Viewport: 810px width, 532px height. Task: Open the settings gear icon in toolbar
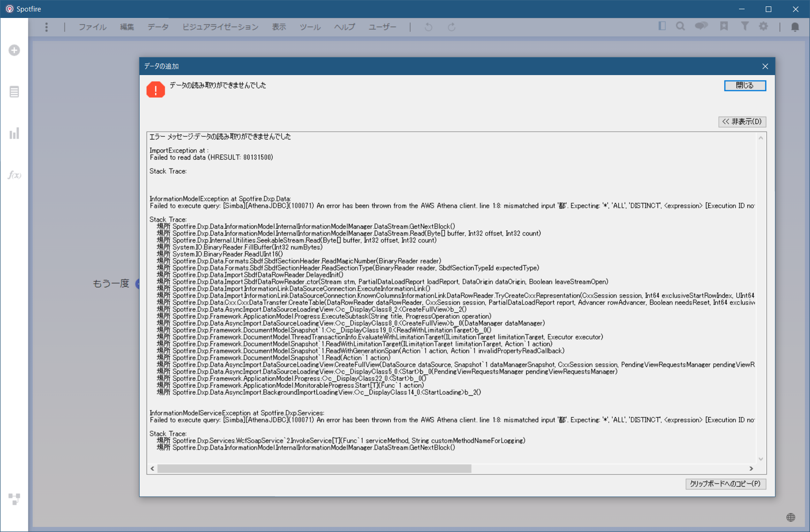pos(763,26)
